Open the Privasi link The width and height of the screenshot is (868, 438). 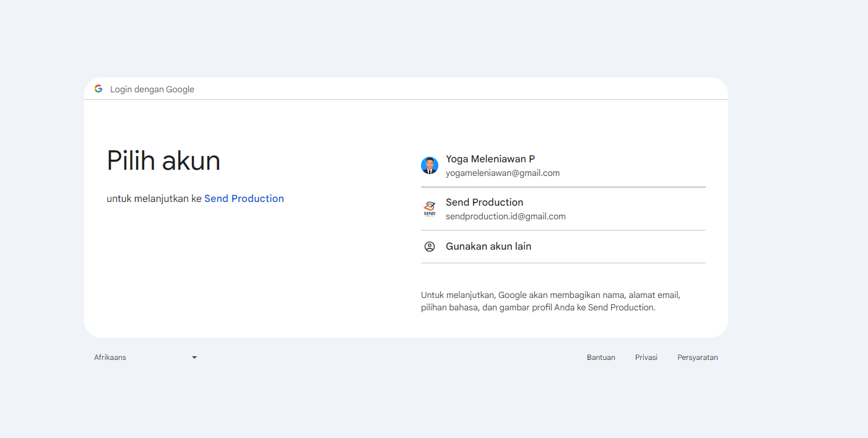click(x=646, y=357)
